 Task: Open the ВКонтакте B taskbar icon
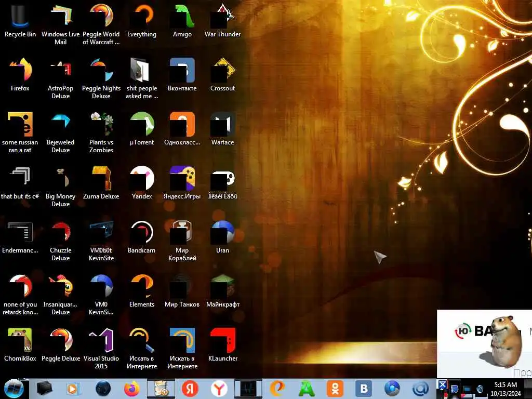pos(364,389)
